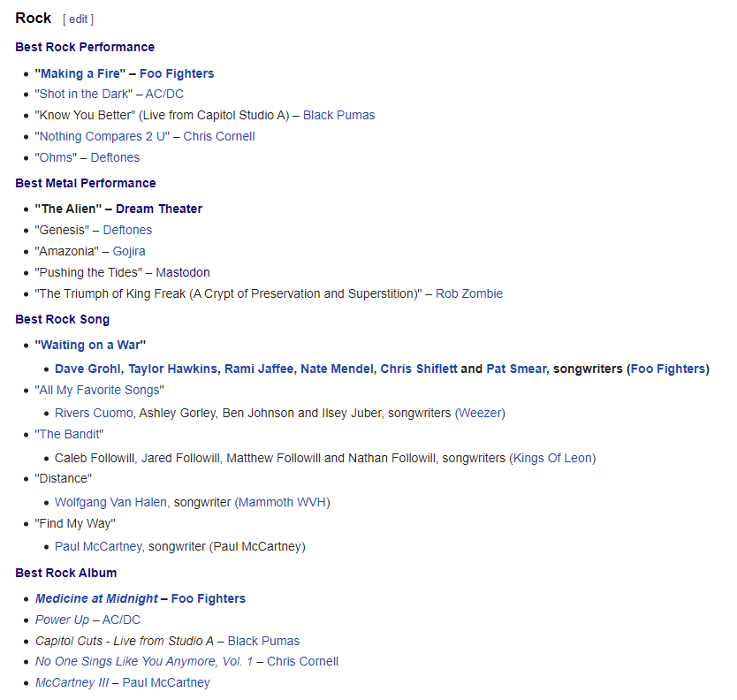Screen dimensions: 737x700
Task: Open Deftones link next to Ohms
Action: pos(115,157)
